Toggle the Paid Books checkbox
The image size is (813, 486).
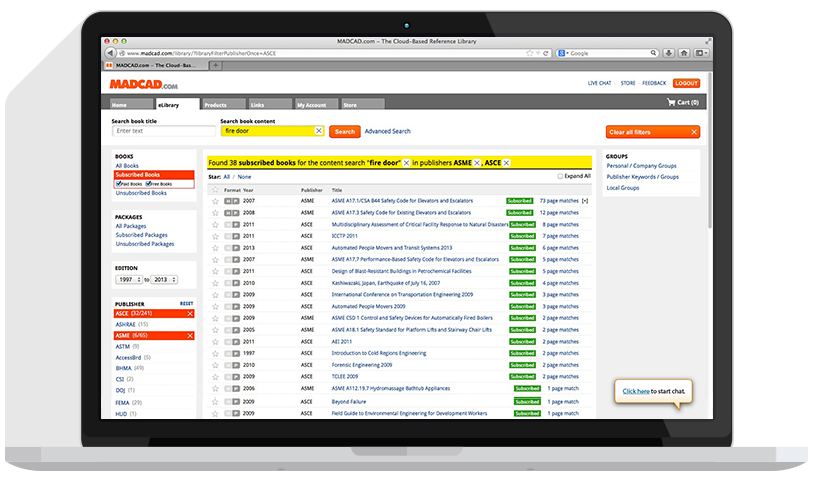coord(118,184)
